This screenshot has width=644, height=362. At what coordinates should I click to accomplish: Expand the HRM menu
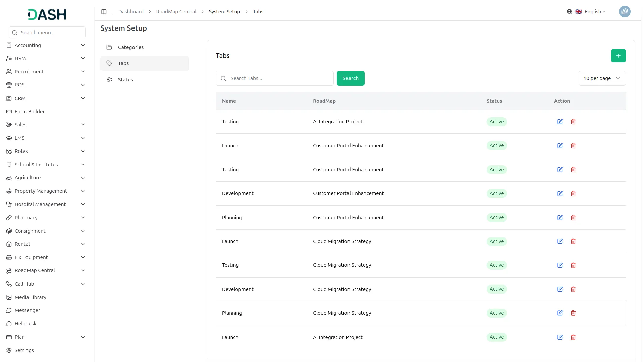(47, 58)
